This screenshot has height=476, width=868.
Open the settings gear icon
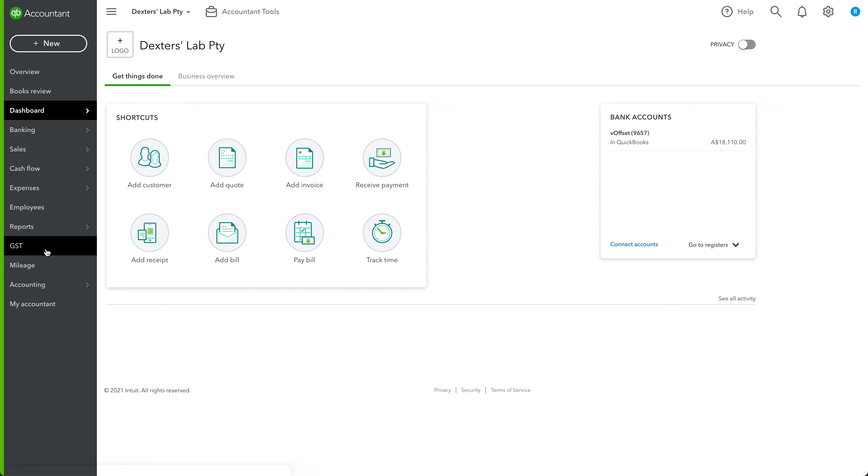pyautogui.click(x=828, y=12)
